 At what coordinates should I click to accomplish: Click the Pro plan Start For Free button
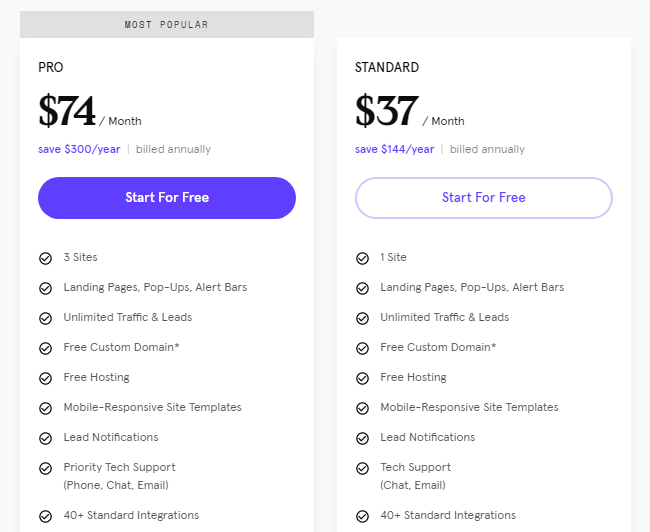[167, 198]
